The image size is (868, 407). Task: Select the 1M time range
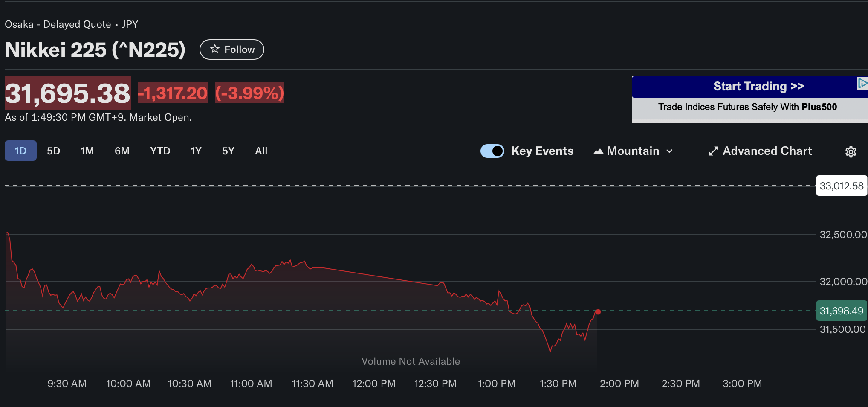[x=87, y=151]
